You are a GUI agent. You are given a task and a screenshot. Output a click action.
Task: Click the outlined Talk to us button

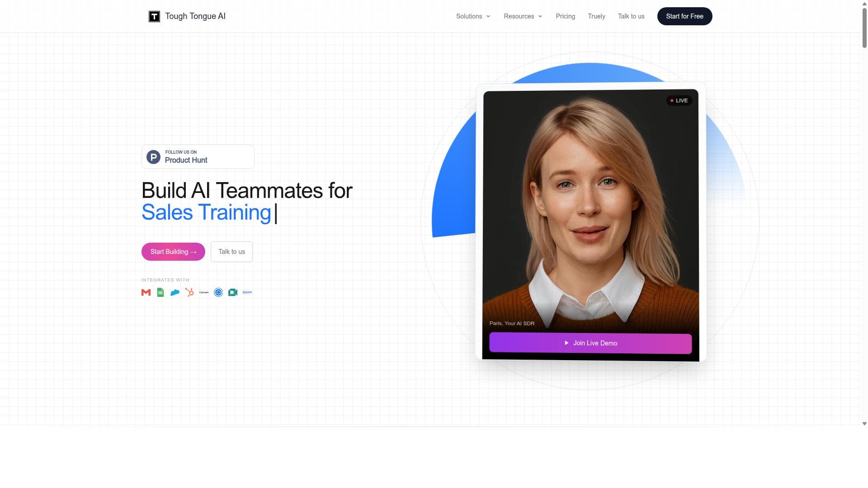pyautogui.click(x=231, y=252)
